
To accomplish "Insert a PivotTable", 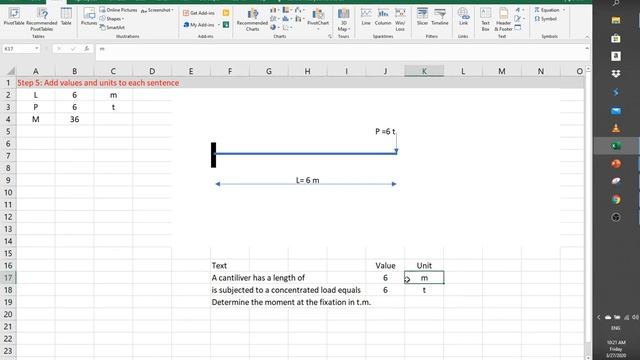I will pos(14,17).
